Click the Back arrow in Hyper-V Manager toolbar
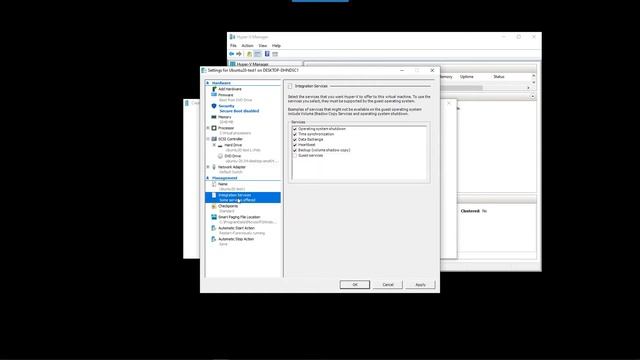 click(x=231, y=54)
